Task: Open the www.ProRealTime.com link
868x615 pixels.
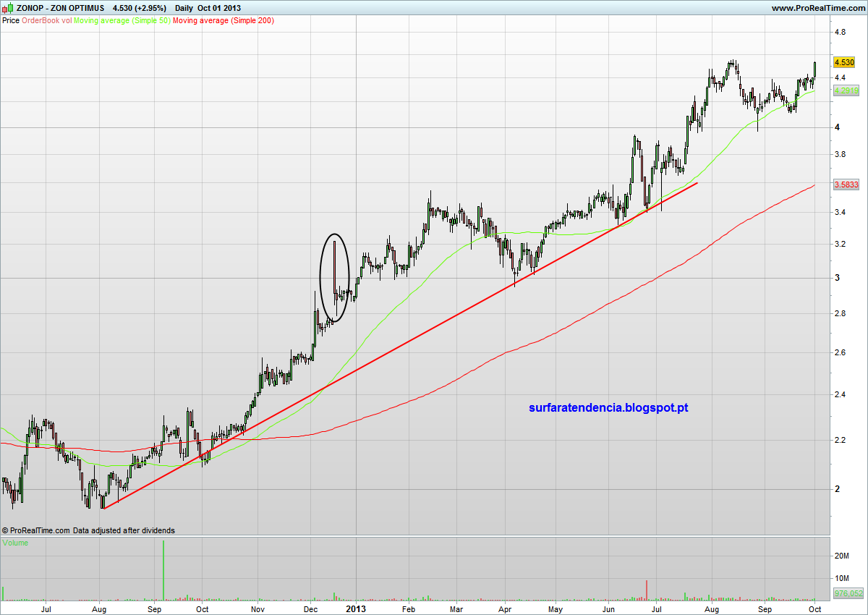Action: click(x=818, y=8)
